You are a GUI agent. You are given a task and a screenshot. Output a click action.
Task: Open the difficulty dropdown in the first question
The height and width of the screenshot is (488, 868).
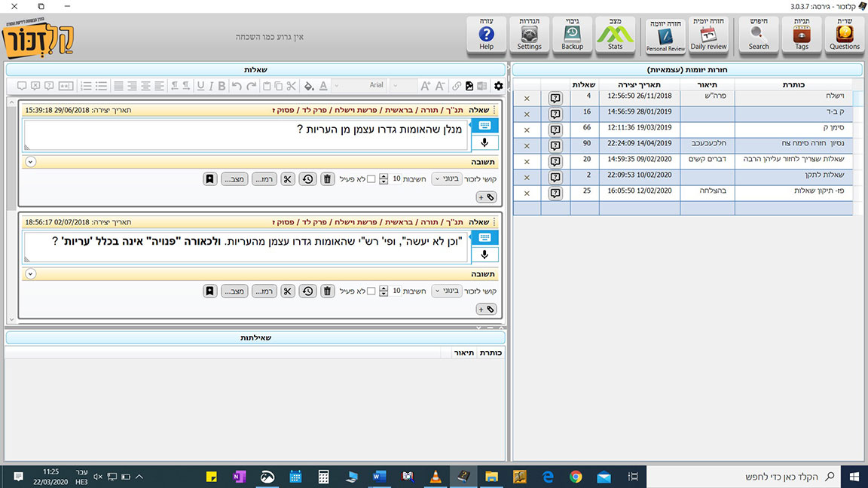[446, 179]
